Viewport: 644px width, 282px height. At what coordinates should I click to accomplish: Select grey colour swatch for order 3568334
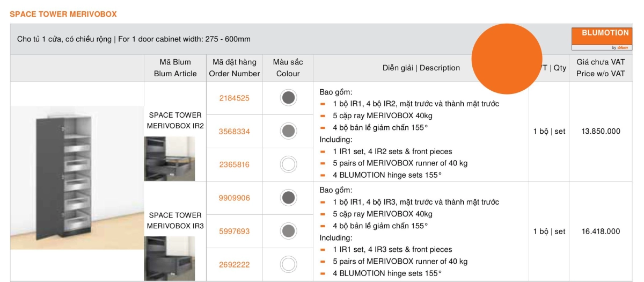[288, 131]
